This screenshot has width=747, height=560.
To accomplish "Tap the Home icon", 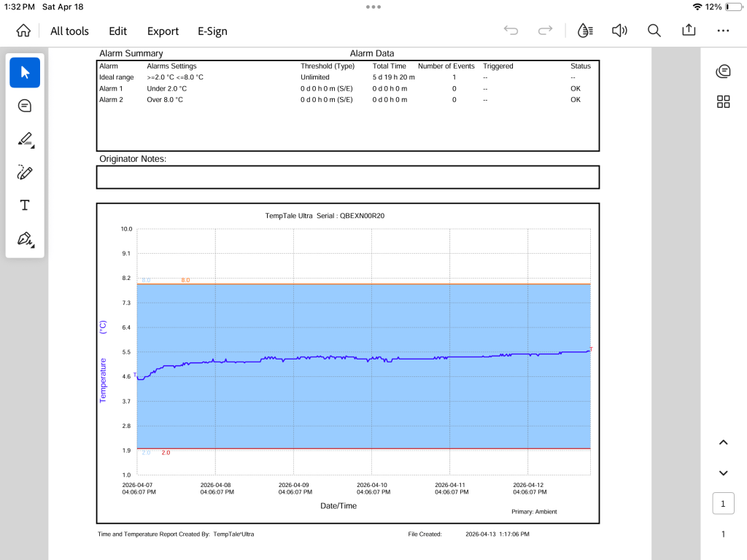I will coord(23,31).
